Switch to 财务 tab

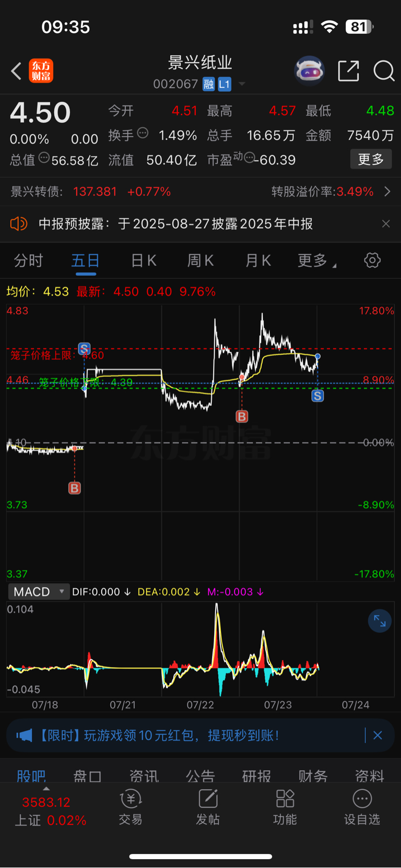[313, 776]
